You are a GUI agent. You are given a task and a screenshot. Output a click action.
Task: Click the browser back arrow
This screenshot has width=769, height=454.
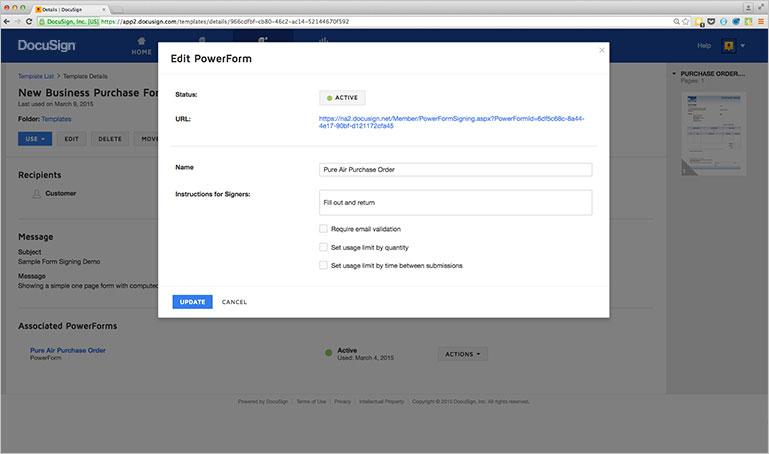[x=8, y=20]
